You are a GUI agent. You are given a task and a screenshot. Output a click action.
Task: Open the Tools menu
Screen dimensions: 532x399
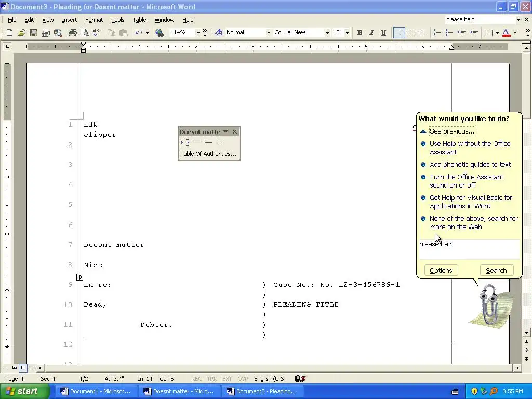click(118, 20)
